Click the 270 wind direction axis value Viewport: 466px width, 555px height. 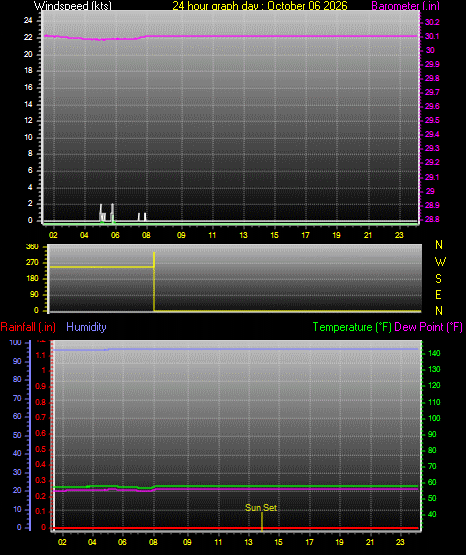pos(32,263)
